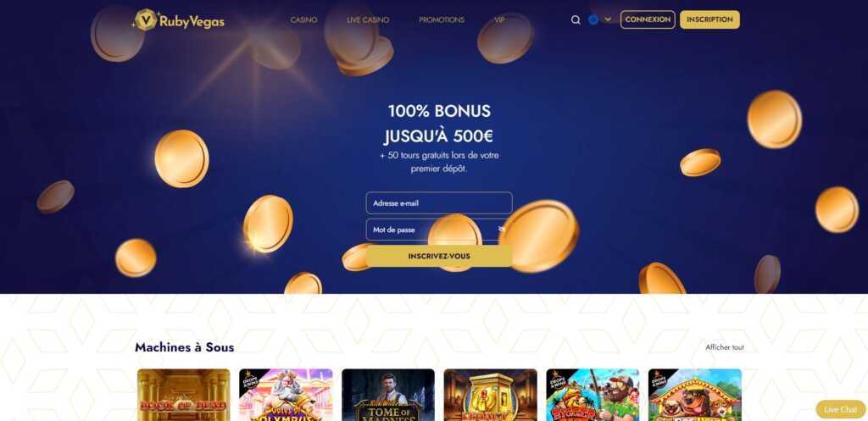The image size is (868, 421).
Task: Focus the Mot de passe field
Action: 439,230
